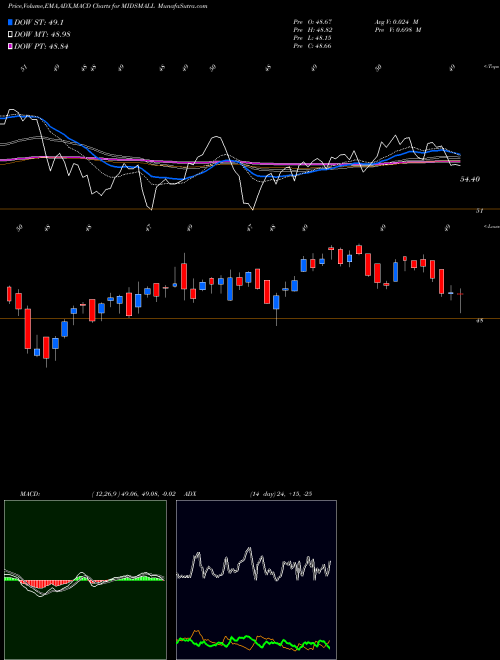Click the last red candlestick on the right
Screen dimensions: 500x660
coord(460,294)
